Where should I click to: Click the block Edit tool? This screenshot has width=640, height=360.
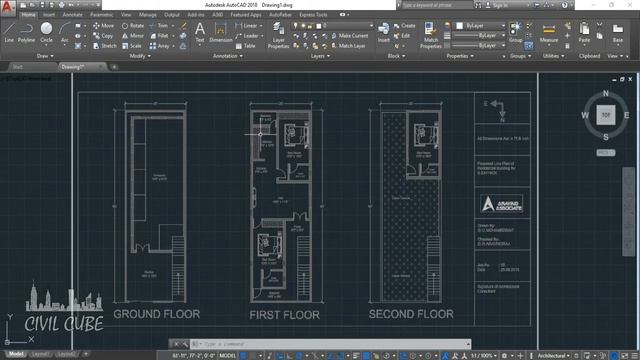(402, 36)
